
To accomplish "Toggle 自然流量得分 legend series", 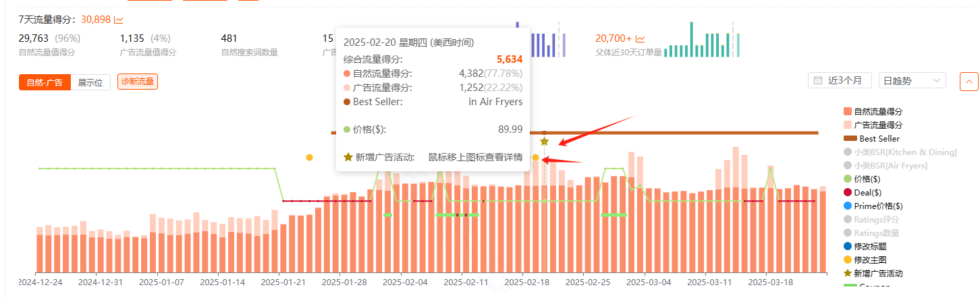I will pyautogui.click(x=873, y=111).
